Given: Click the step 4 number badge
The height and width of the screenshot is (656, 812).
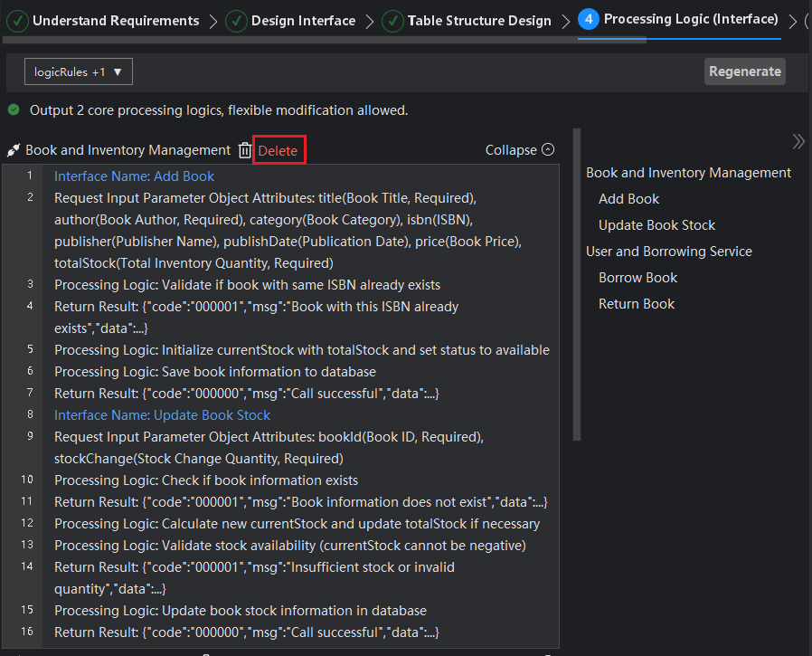Looking at the screenshot, I should [589, 20].
